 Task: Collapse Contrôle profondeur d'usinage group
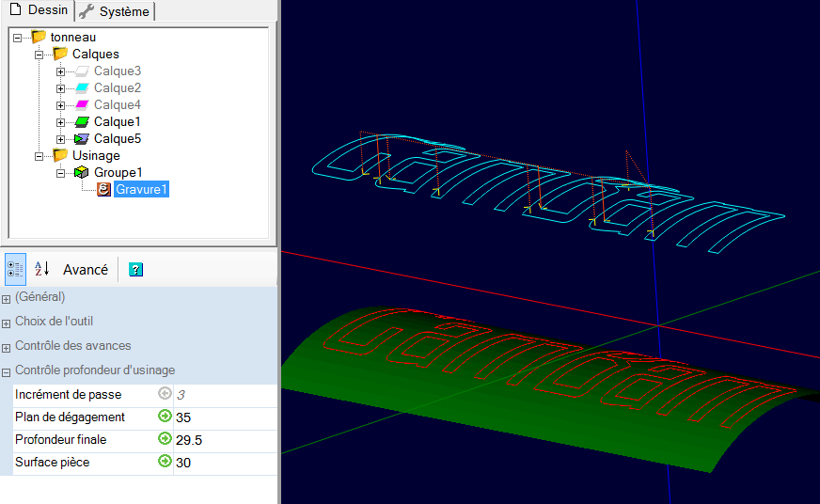(7, 372)
